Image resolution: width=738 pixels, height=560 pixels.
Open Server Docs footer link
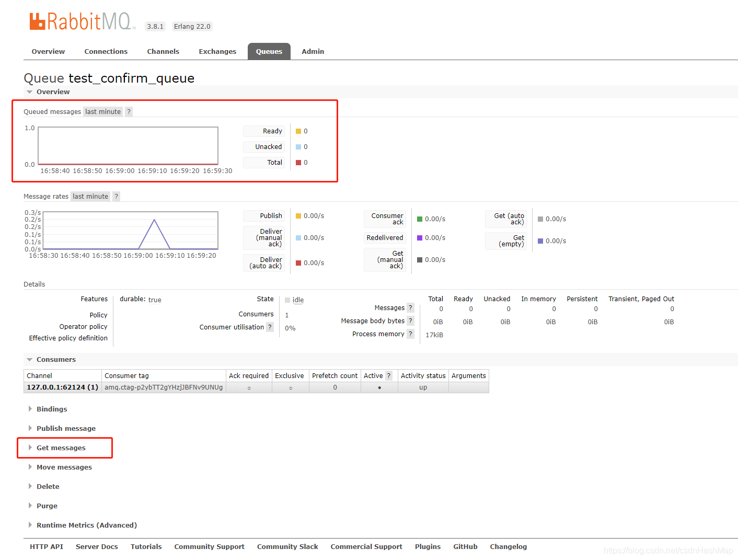pyautogui.click(x=97, y=546)
